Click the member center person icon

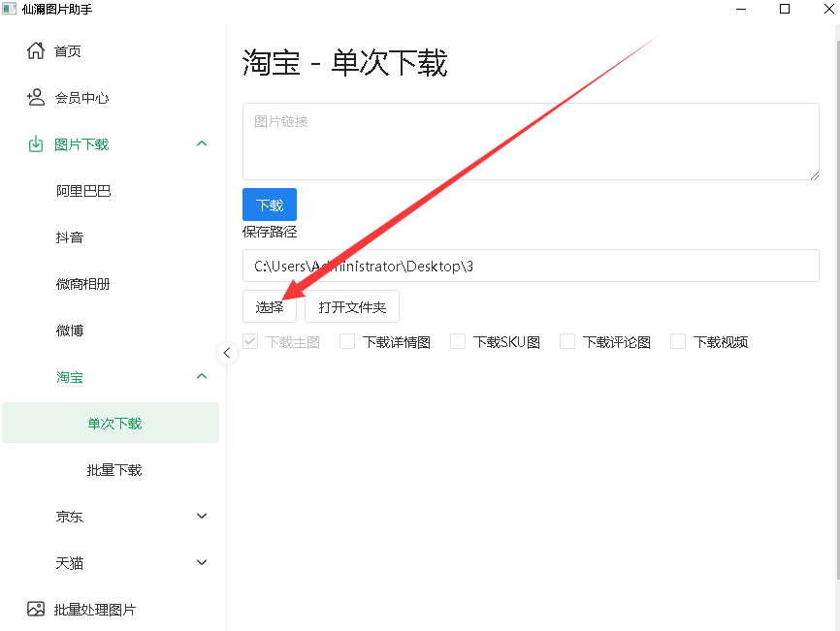pyautogui.click(x=36, y=97)
